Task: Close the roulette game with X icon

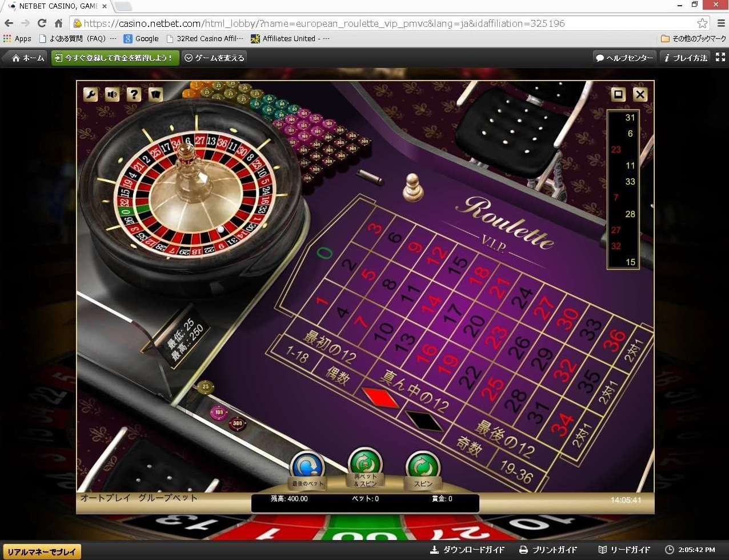Action: coord(640,94)
